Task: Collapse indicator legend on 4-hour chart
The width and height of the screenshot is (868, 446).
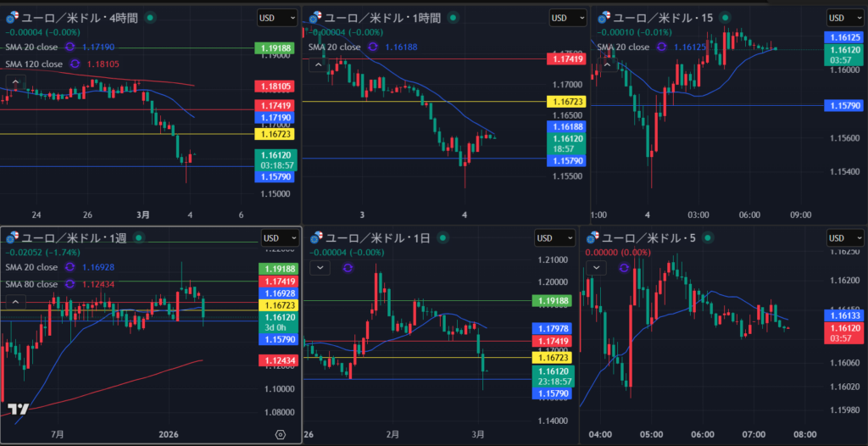Action: (14, 82)
